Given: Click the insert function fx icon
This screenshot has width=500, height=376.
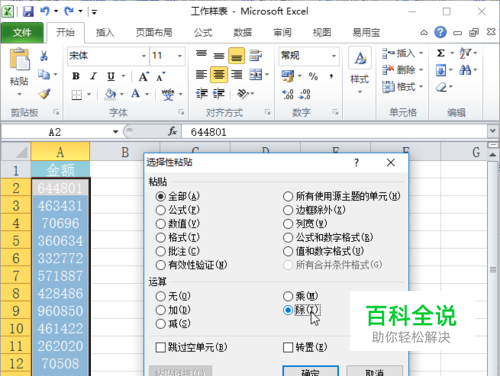Looking at the screenshot, I should pos(172,132).
